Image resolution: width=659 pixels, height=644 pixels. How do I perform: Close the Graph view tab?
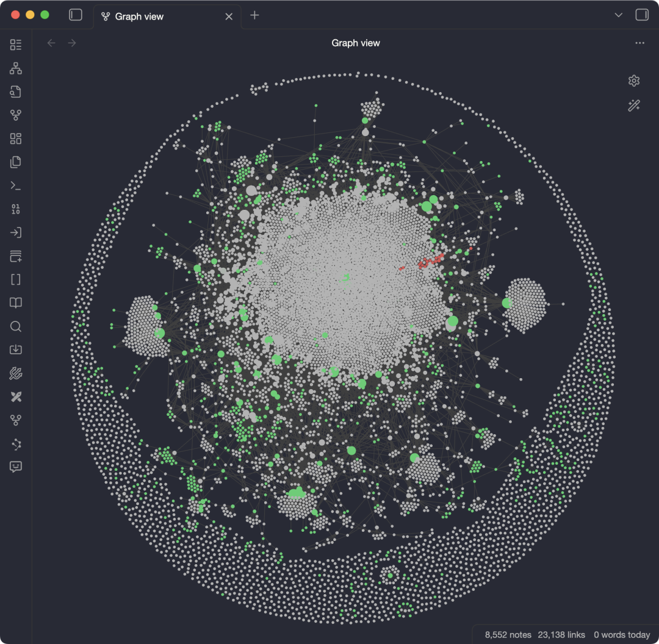click(x=229, y=16)
